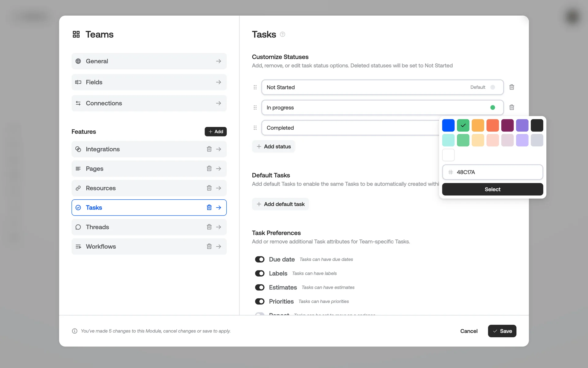Click the Add status button
Image resolution: width=588 pixels, height=368 pixels.
click(x=273, y=147)
